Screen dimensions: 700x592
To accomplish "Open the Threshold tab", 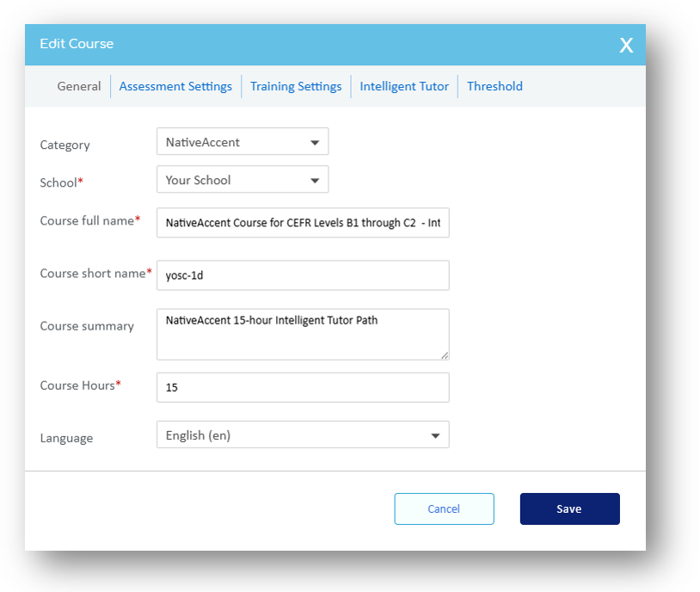I will pos(494,86).
